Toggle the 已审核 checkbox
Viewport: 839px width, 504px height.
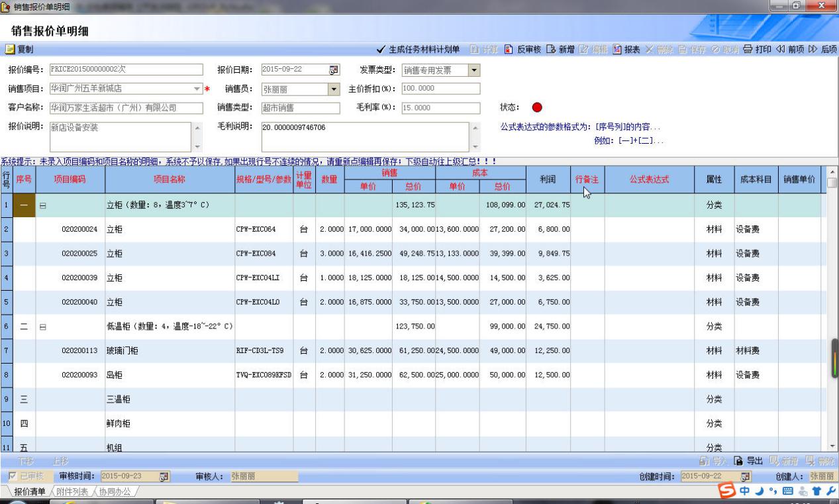click(12, 476)
